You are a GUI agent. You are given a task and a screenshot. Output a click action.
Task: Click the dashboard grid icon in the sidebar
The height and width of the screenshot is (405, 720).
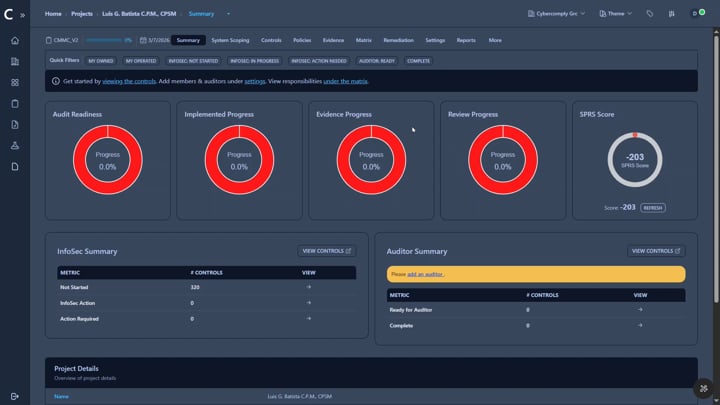click(15, 83)
